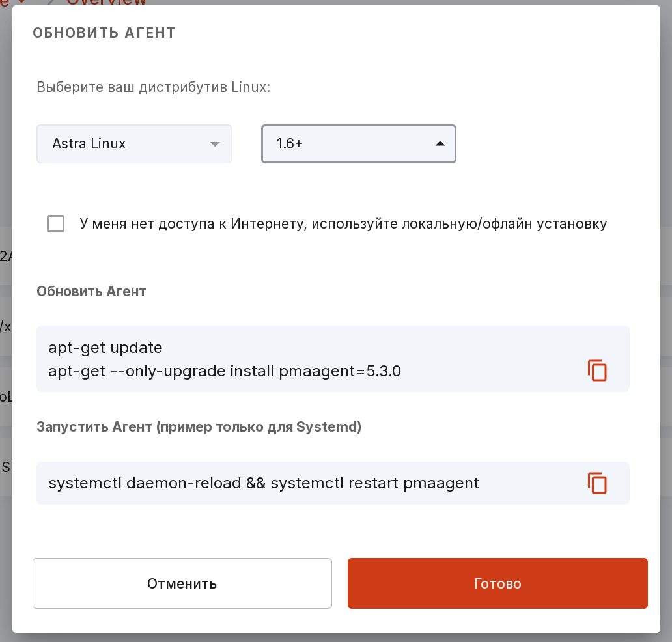672x642 pixels.
Task: Open the Astra Linux distribution dropdown
Action: [134, 144]
